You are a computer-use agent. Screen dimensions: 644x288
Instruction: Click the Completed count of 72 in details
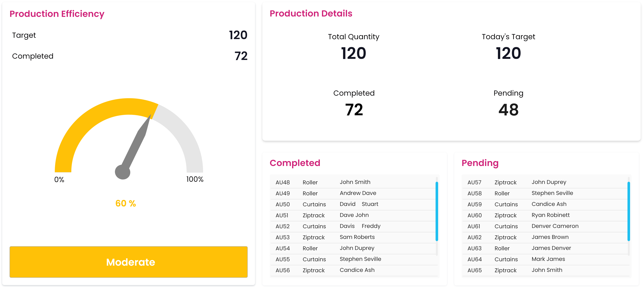point(354,110)
